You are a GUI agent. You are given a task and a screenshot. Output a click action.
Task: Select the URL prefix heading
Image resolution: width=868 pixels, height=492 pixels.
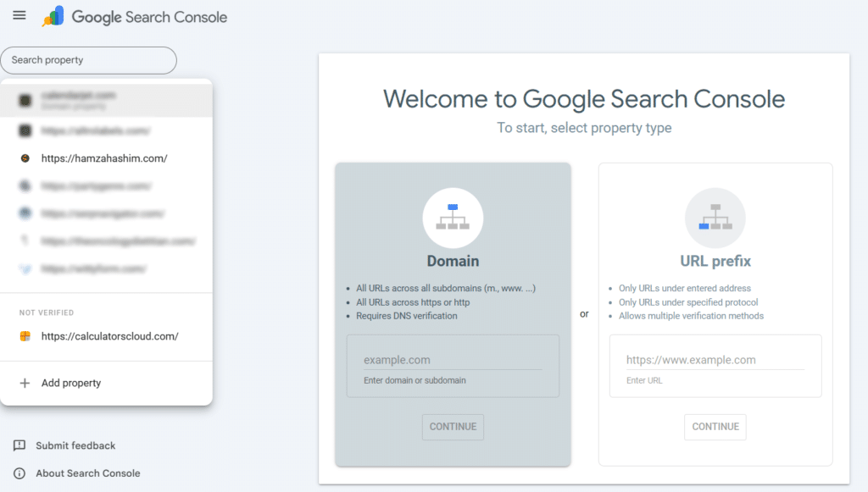click(x=715, y=261)
